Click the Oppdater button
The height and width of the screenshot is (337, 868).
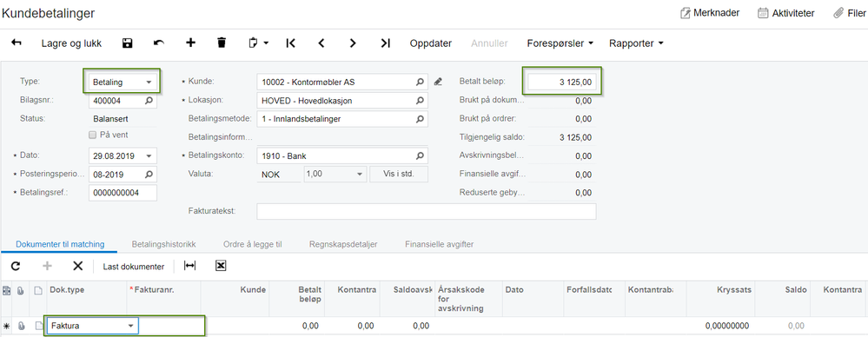[431, 43]
